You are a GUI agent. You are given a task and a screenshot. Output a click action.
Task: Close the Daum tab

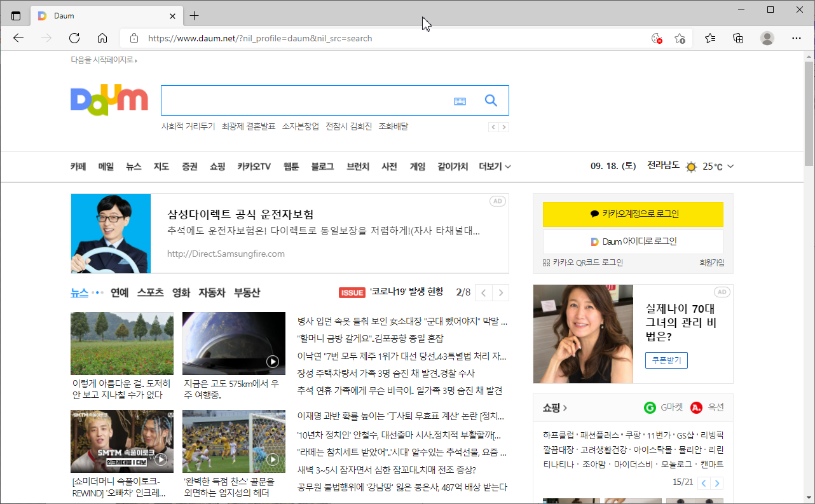click(x=173, y=16)
